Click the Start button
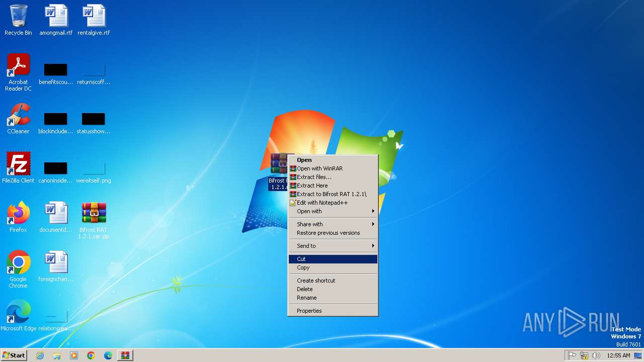This screenshot has height=362, width=644. (14, 355)
